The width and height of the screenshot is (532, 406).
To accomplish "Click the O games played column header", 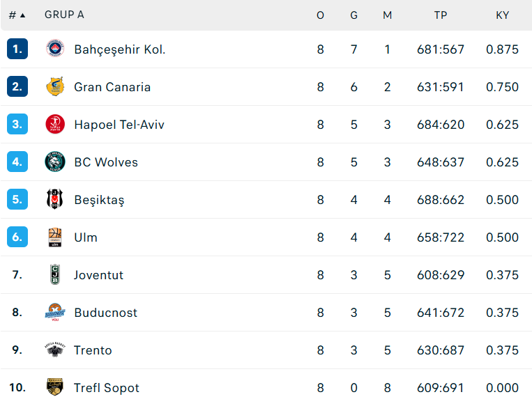I will (x=320, y=15).
